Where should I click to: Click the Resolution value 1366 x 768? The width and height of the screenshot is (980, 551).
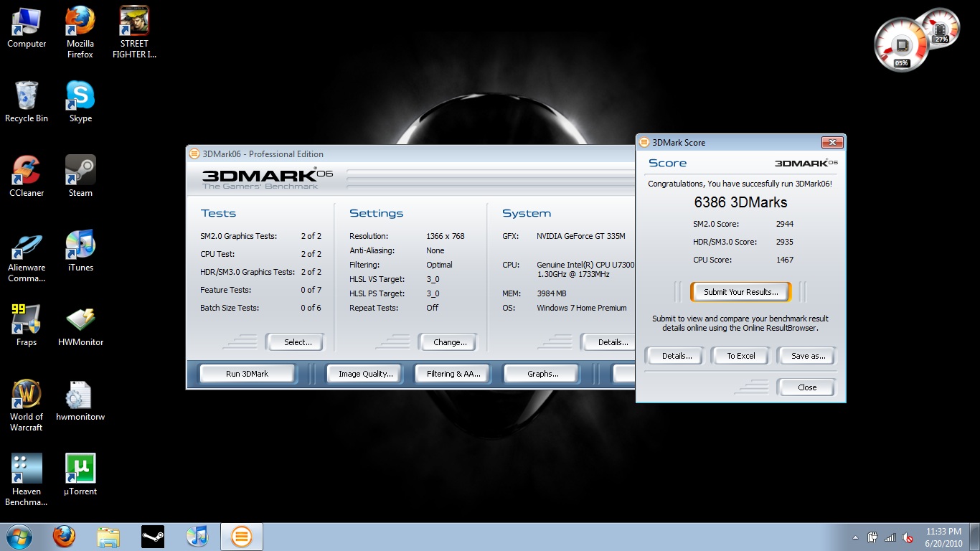pos(446,236)
